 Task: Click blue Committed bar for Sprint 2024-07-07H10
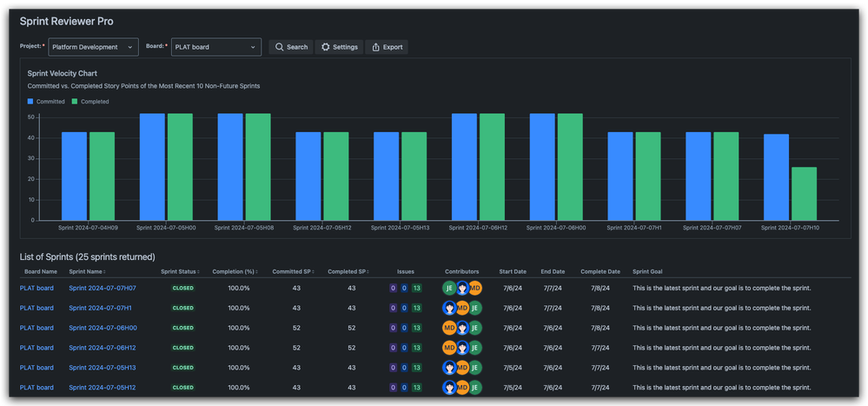776,177
